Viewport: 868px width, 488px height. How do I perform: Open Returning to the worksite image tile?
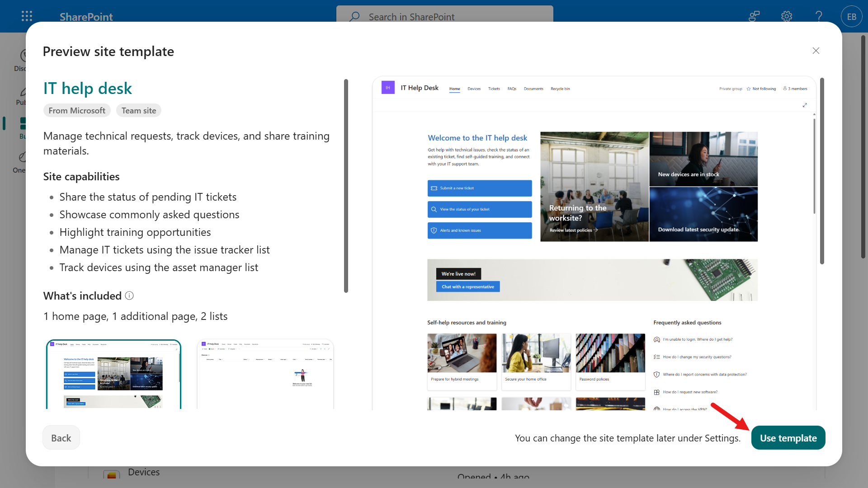pos(594,187)
